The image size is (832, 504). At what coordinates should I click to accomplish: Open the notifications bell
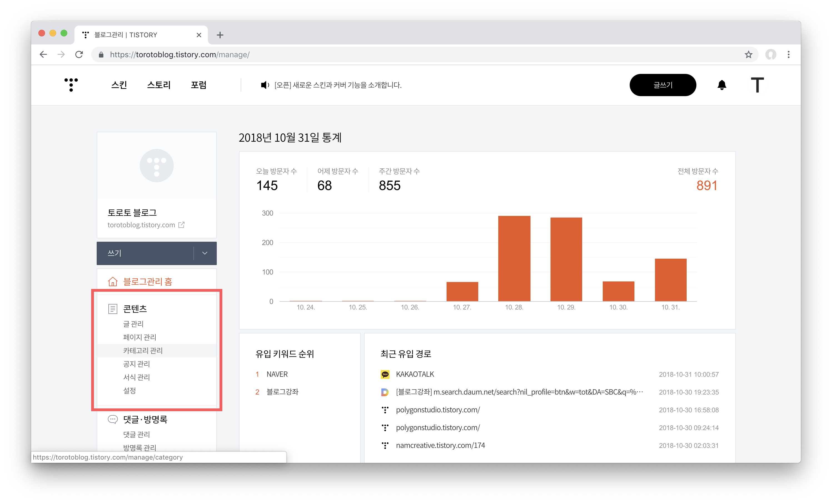point(722,85)
